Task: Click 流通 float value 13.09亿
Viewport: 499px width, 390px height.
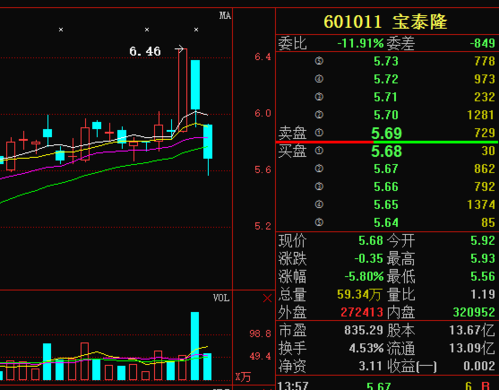Action: pos(472,349)
